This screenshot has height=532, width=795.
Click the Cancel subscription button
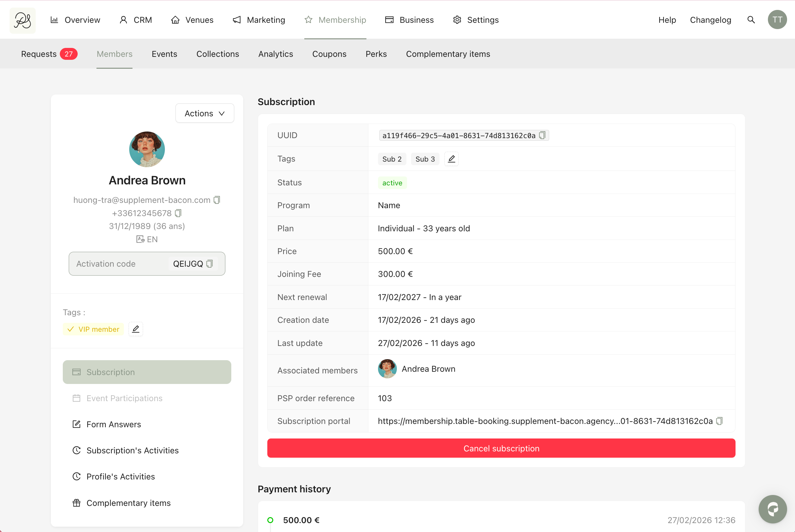(x=501, y=448)
